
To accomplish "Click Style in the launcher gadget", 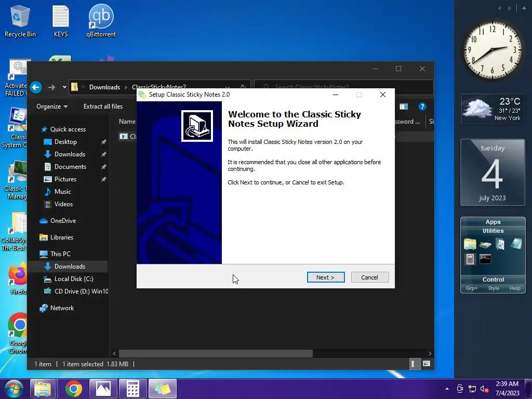I will pyautogui.click(x=494, y=288).
